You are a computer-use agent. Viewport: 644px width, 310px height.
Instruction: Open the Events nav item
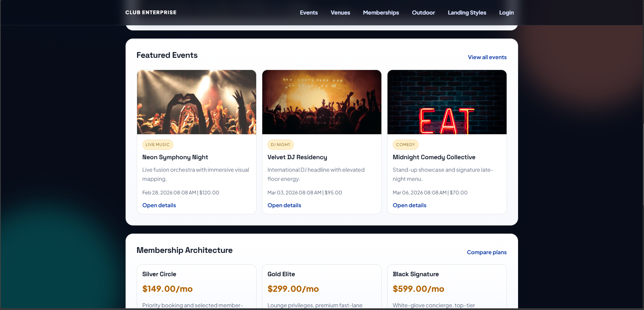coord(309,13)
